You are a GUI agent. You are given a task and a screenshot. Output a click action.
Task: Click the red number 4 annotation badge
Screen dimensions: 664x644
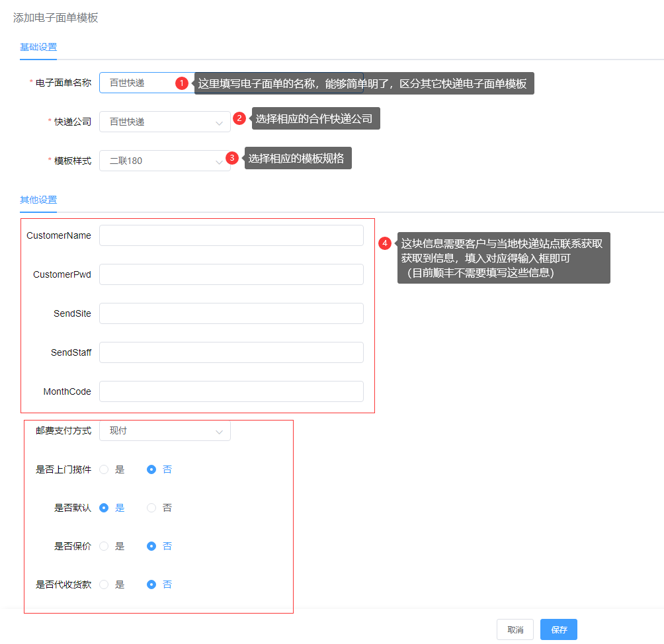click(385, 243)
